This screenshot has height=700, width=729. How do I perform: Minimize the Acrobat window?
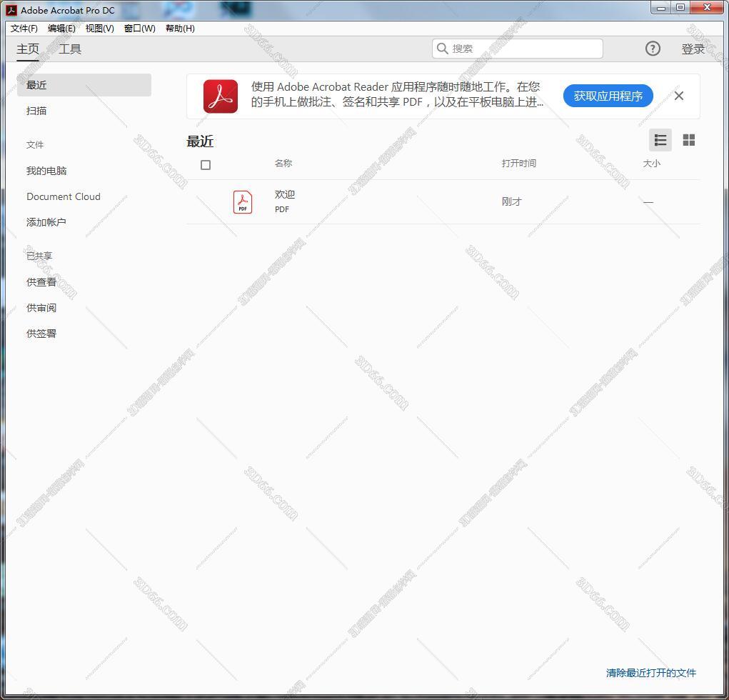(660, 8)
